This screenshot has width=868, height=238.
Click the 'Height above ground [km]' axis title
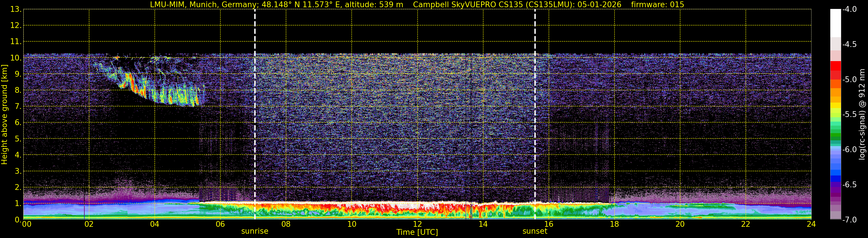[4, 115]
